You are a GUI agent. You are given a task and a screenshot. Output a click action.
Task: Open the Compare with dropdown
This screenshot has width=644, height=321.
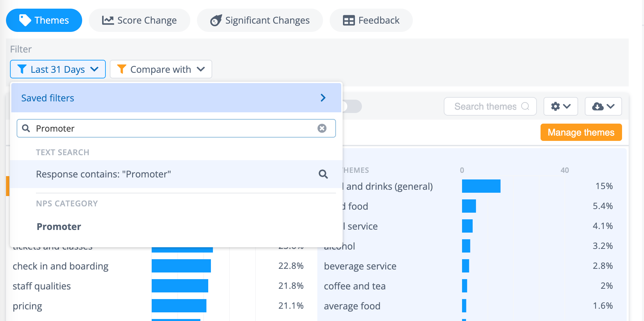coord(161,69)
